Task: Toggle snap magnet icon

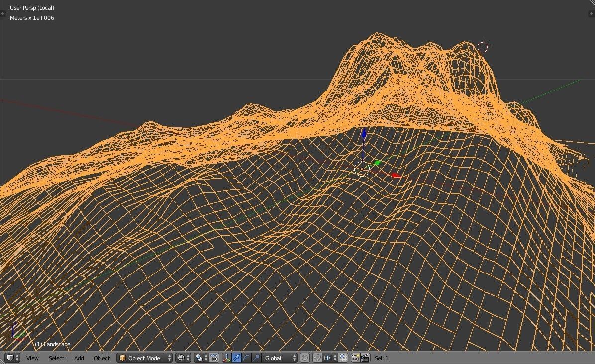Action: 317,358
